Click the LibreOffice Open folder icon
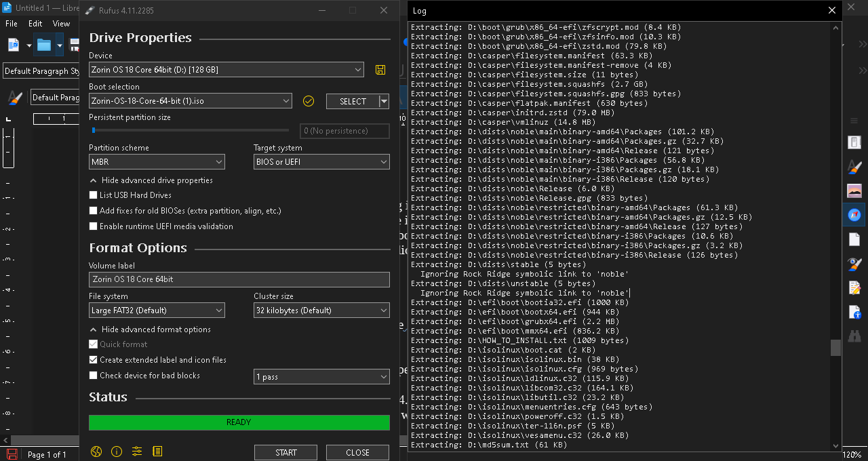 44,45
